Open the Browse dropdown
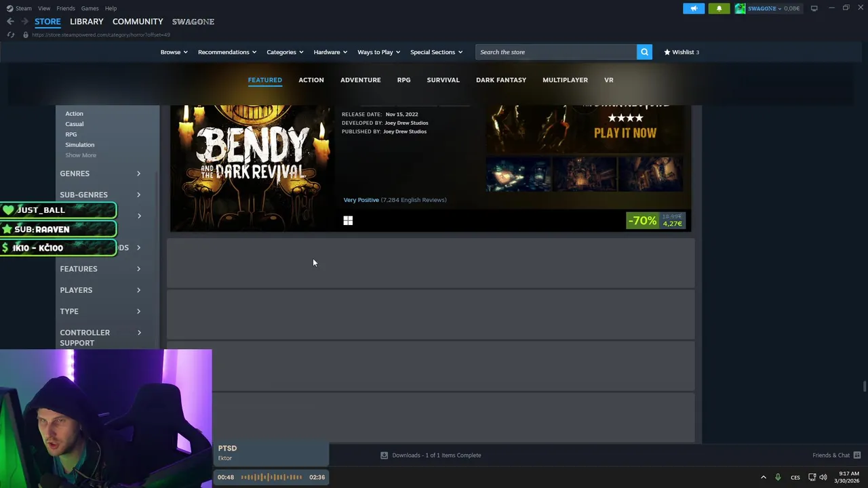This screenshot has height=488, width=868. coord(174,52)
